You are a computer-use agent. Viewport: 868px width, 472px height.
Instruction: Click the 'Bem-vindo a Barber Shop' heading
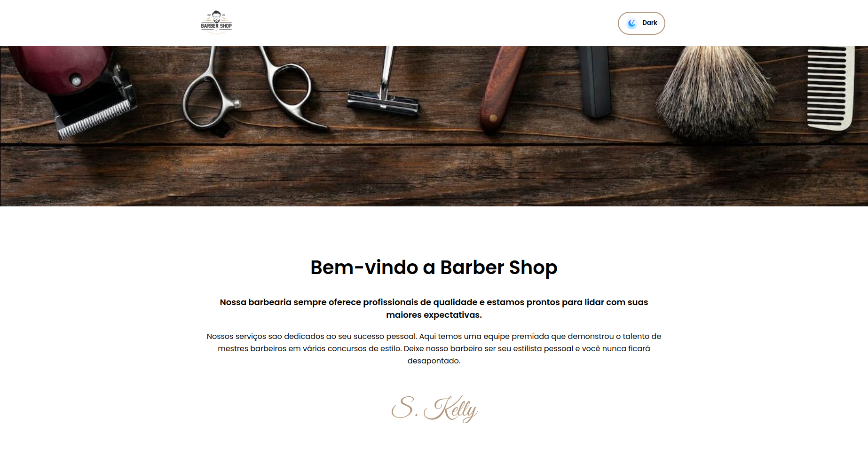click(434, 267)
